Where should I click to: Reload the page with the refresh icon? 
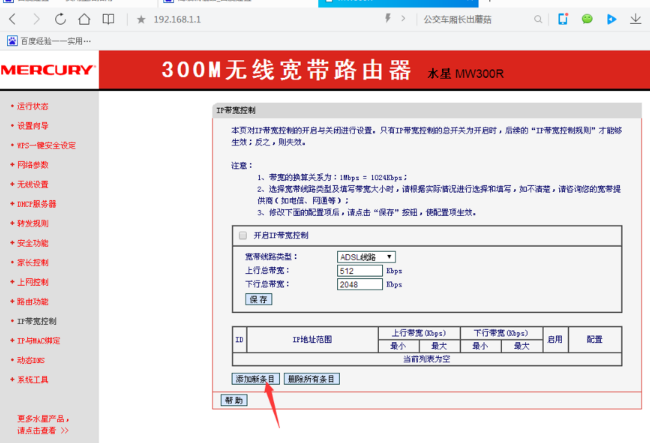(61, 19)
